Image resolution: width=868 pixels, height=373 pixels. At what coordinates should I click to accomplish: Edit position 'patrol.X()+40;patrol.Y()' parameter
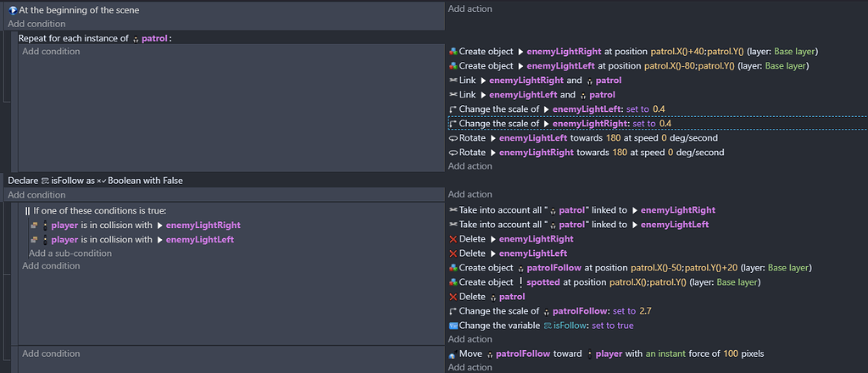696,52
